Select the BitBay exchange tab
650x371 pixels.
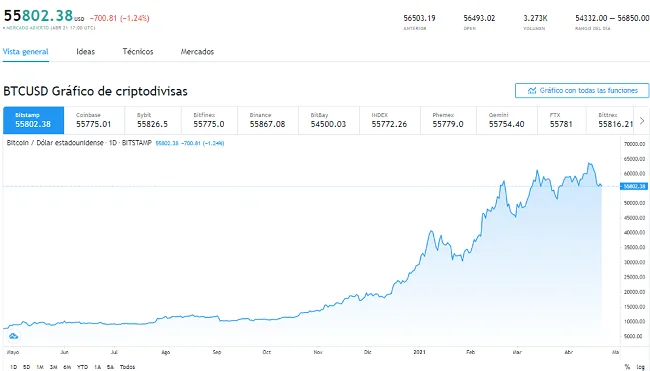(329, 120)
